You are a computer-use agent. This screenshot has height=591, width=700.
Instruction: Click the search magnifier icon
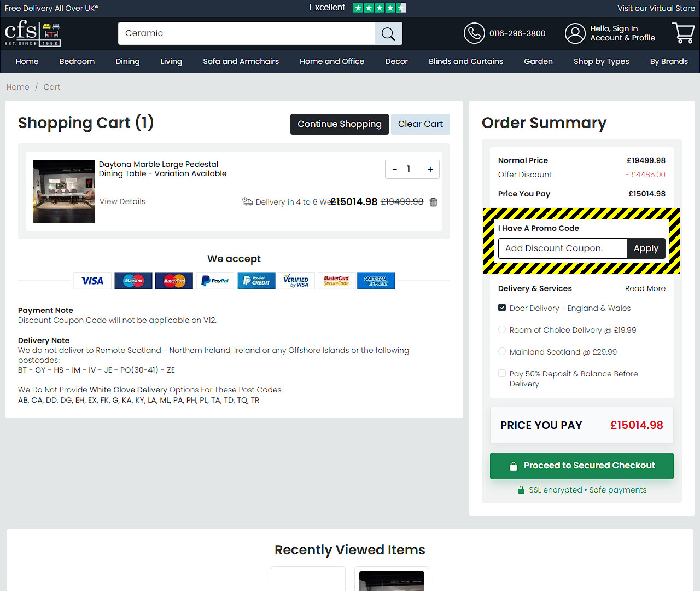pyautogui.click(x=388, y=33)
